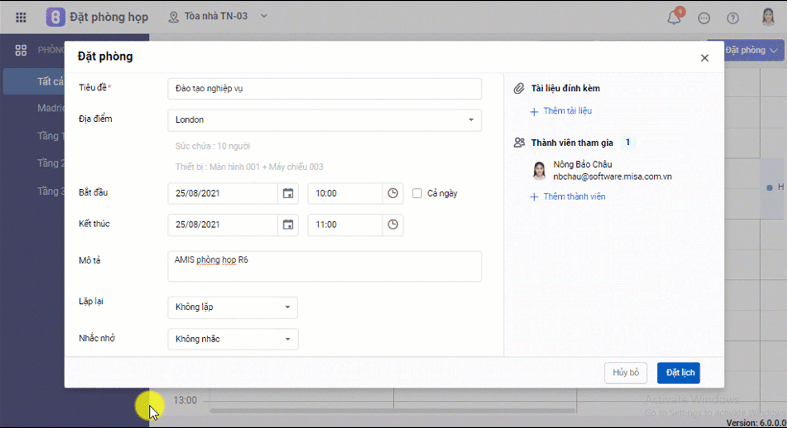
Task: Click the end time clock icon
Action: coord(393,225)
